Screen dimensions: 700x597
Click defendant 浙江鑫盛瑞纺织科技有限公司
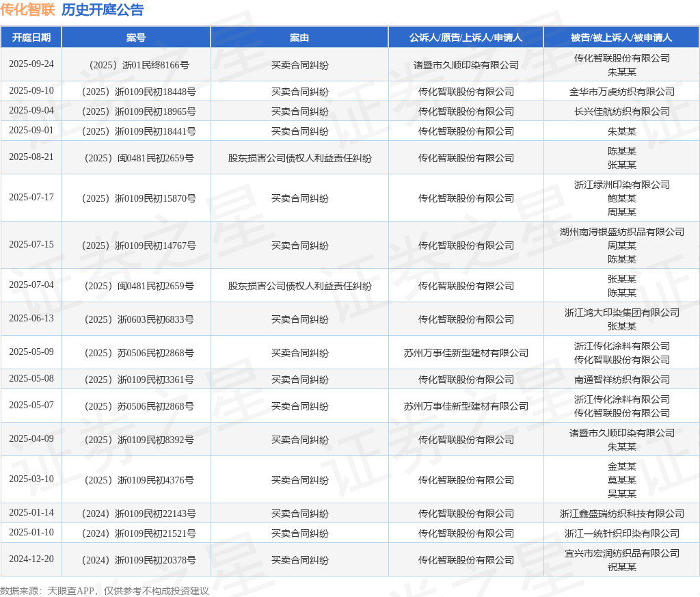point(622,514)
